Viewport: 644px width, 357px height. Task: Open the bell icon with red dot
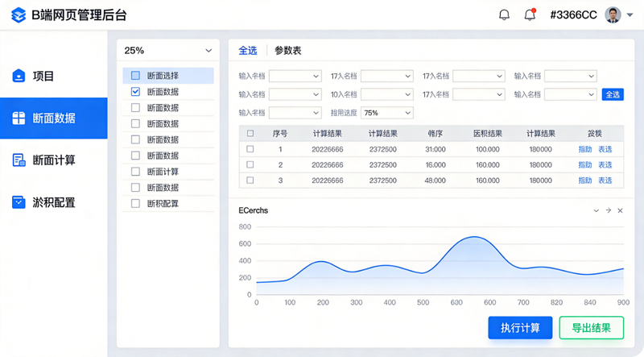(x=530, y=15)
